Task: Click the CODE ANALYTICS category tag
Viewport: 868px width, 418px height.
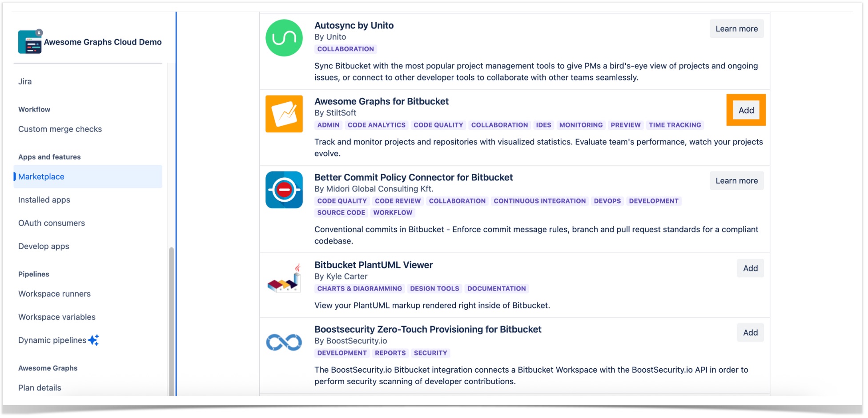Action: (x=376, y=125)
